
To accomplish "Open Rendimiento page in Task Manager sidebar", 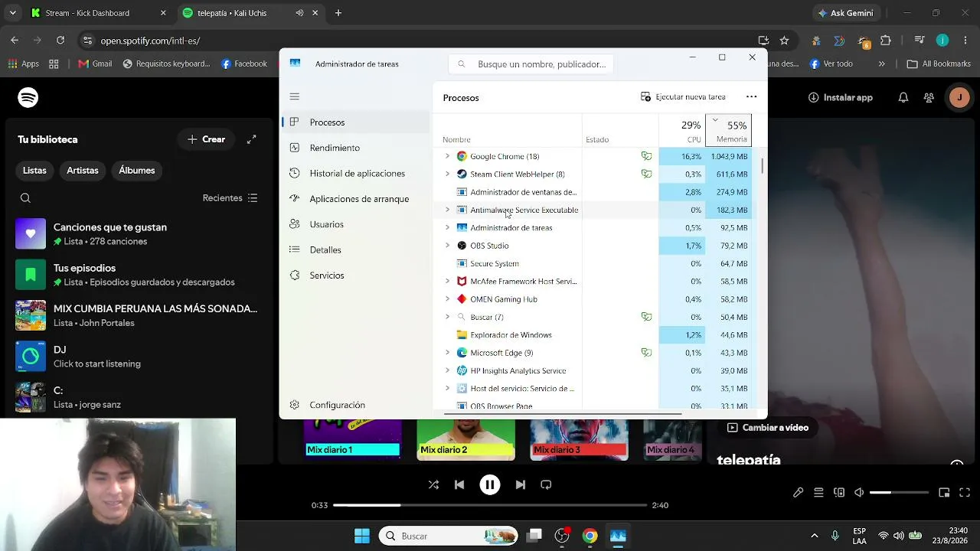I will (335, 148).
